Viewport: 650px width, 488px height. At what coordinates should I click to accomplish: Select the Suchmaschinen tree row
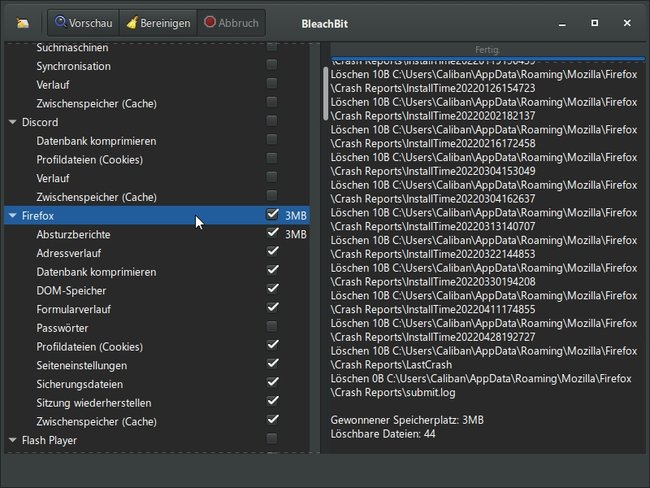157,48
